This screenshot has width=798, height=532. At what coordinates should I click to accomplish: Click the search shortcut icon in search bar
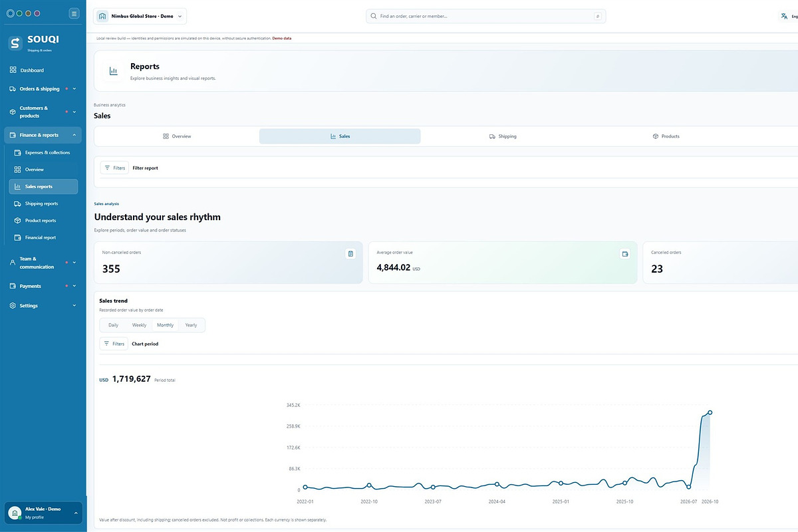(598, 16)
